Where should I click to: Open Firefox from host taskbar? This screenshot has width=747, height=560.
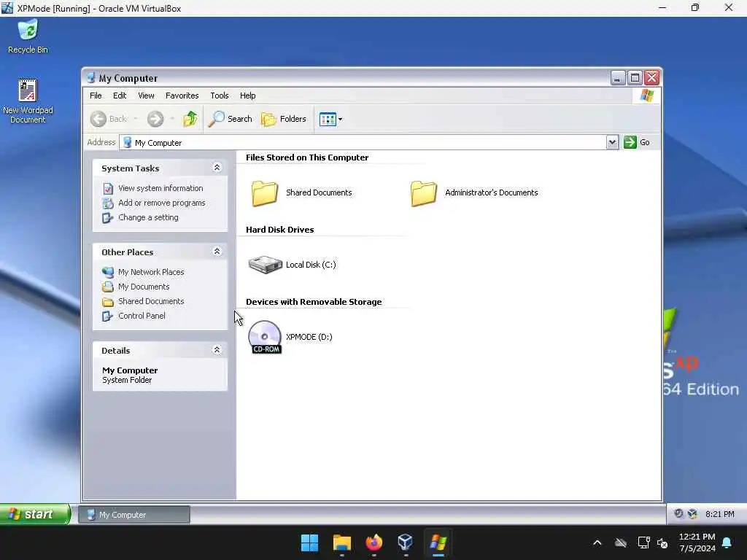click(x=374, y=542)
